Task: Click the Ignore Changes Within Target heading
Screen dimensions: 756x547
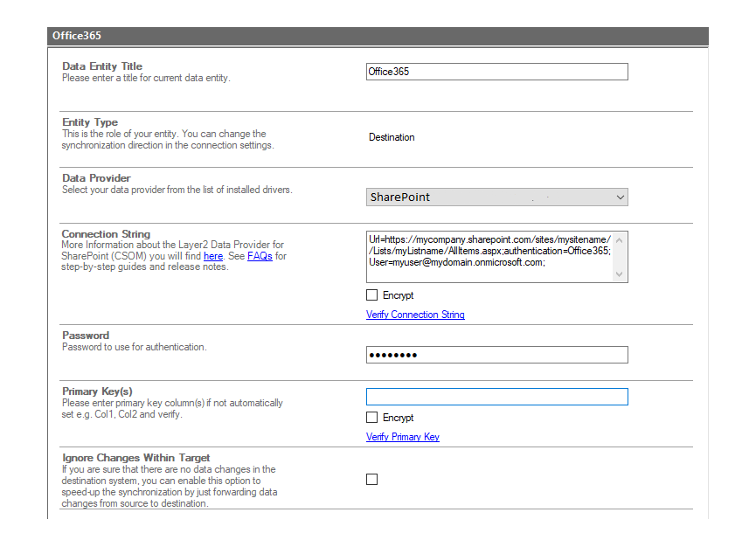Action: [x=135, y=458]
